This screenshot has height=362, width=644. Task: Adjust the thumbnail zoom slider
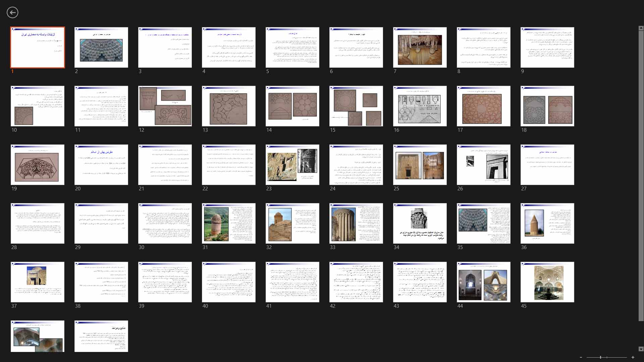pos(600,357)
